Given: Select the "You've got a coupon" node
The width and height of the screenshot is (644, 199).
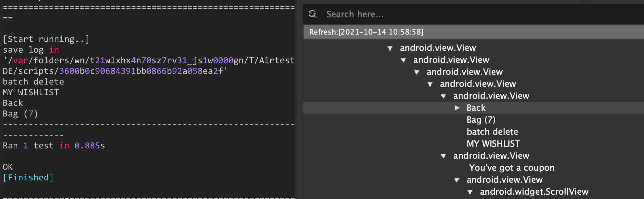Looking at the screenshot, I should pyautogui.click(x=512, y=168).
